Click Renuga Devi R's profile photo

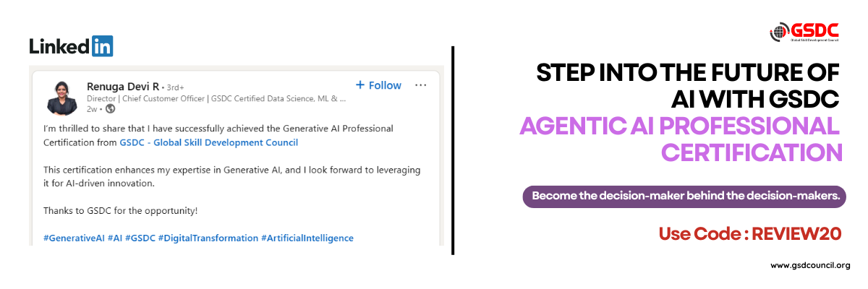coord(62,97)
